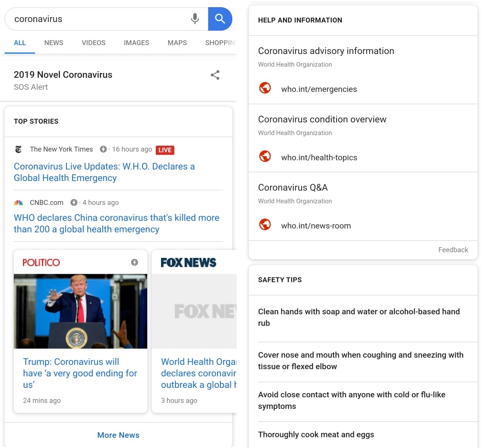Open the IMAGES tab
The height and width of the screenshot is (448, 488).
(136, 43)
